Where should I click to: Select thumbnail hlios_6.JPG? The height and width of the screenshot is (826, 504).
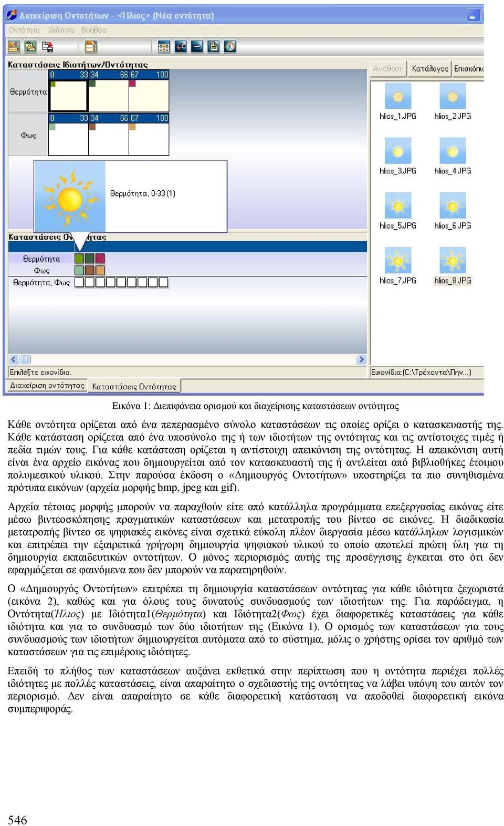453,211
